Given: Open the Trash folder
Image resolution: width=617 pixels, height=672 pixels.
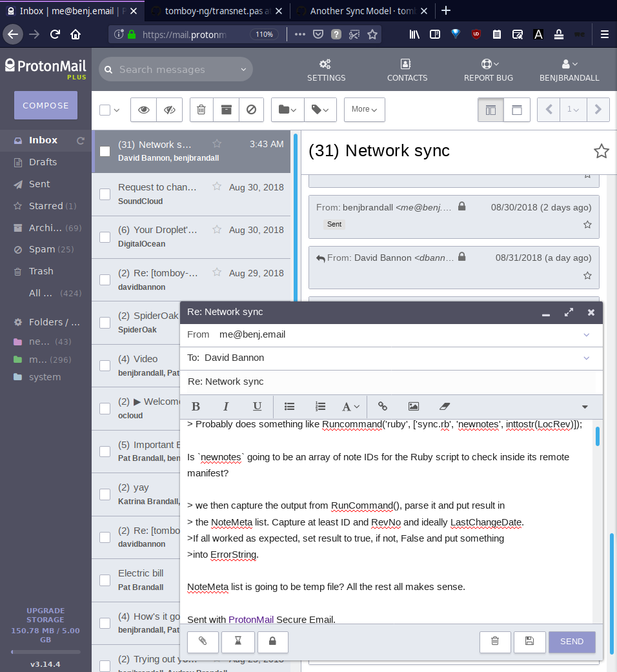Looking at the screenshot, I should pyautogui.click(x=41, y=271).
